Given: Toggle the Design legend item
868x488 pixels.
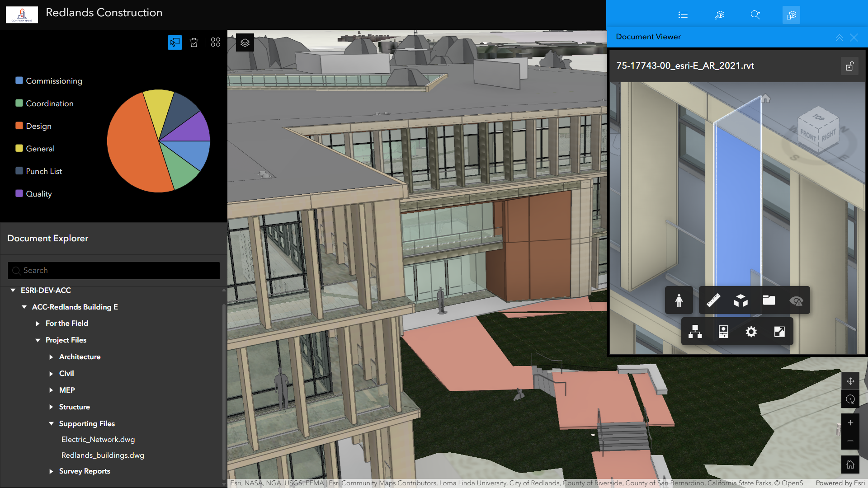Looking at the screenshot, I should (x=38, y=126).
